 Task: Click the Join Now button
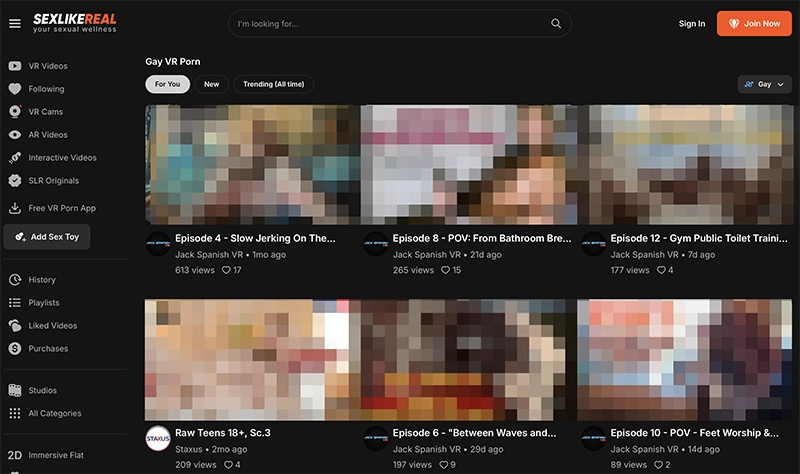[754, 24]
